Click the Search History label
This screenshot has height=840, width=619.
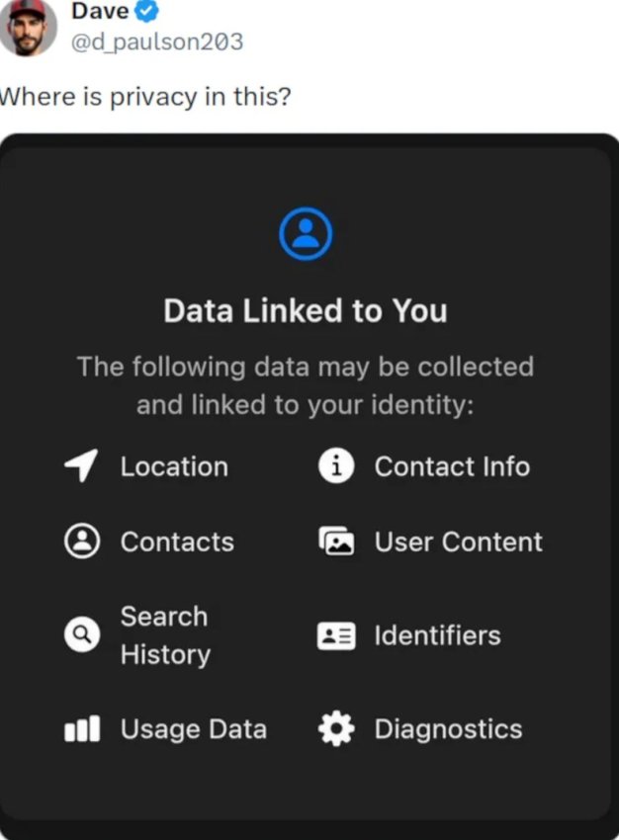click(x=165, y=635)
